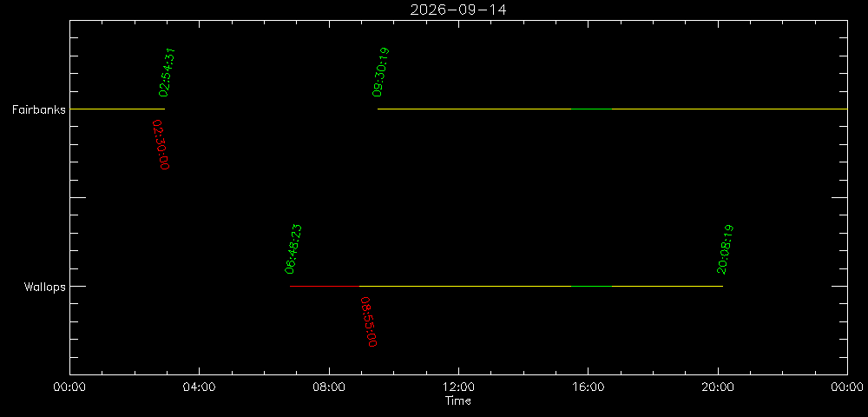This screenshot has width=868, height=417.
Task: Select the Wallops axis label
Action: (x=44, y=287)
